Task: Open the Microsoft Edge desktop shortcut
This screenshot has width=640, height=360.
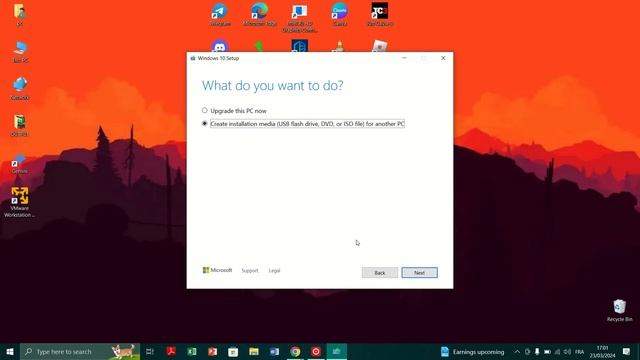Action: coord(260,15)
